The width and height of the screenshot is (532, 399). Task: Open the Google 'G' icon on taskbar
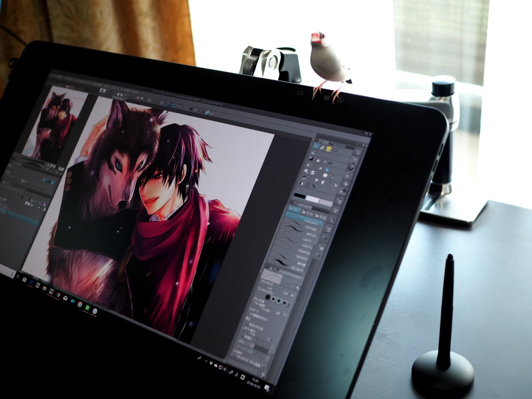pyautogui.click(x=80, y=304)
